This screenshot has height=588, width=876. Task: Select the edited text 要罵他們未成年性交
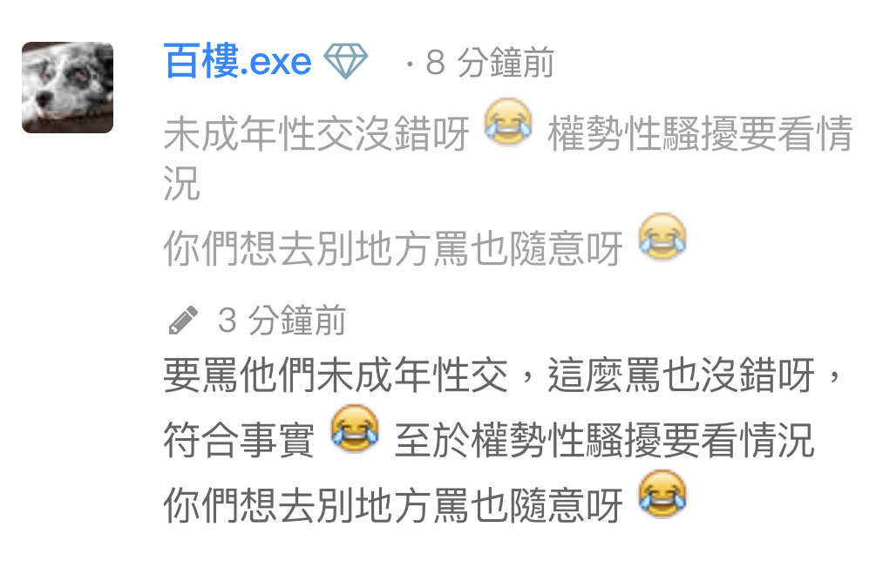336,375
